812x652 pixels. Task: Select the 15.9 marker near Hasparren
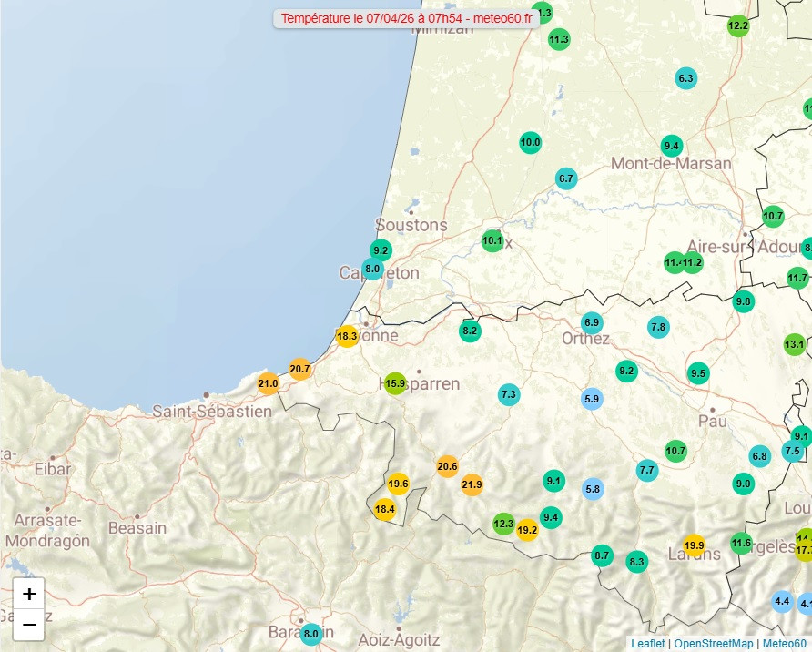(x=395, y=383)
